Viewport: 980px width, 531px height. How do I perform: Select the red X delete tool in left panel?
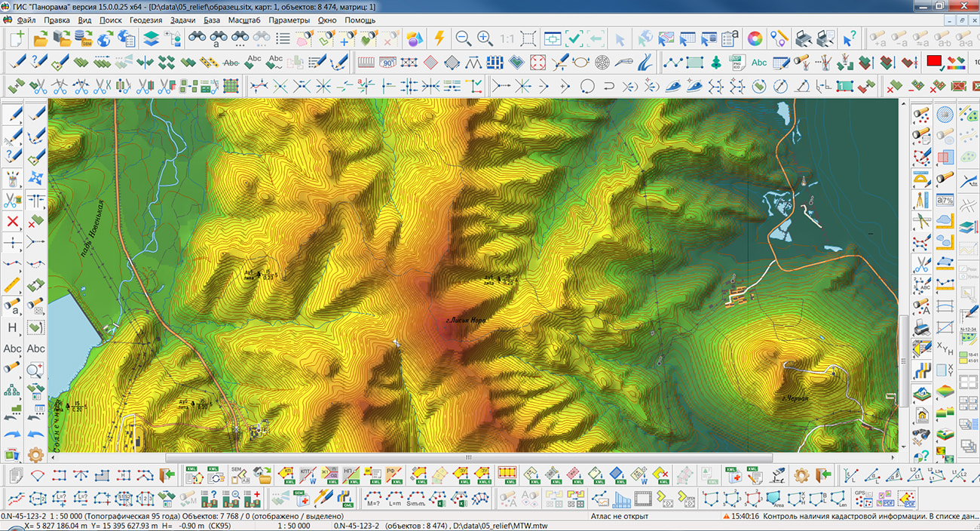tap(13, 222)
